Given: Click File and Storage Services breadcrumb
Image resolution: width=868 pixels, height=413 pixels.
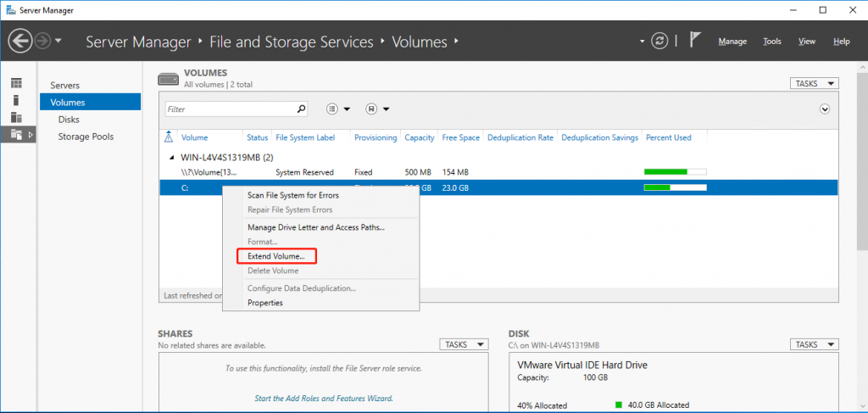Looking at the screenshot, I should click(x=292, y=42).
